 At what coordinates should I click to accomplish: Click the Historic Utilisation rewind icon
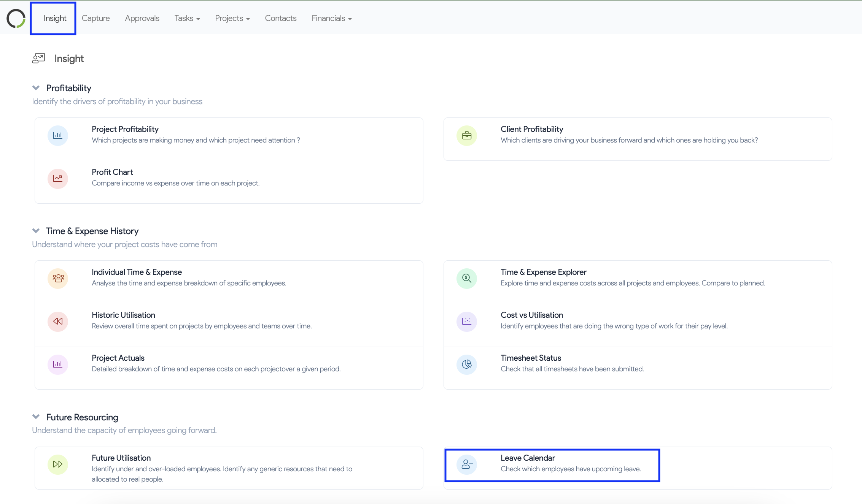pyautogui.click(x=58, y=321)
